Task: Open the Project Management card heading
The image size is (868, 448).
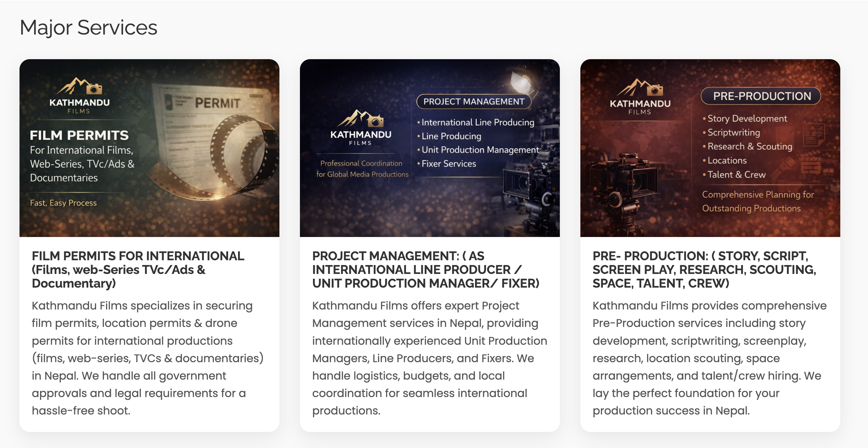Action: [425, 269]
